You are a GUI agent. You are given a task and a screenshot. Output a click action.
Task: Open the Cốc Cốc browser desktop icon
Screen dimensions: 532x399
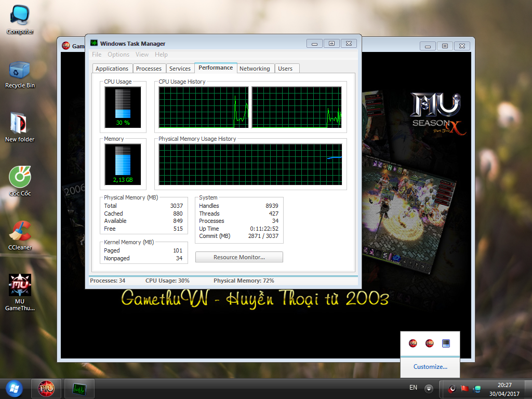point(20,178)
